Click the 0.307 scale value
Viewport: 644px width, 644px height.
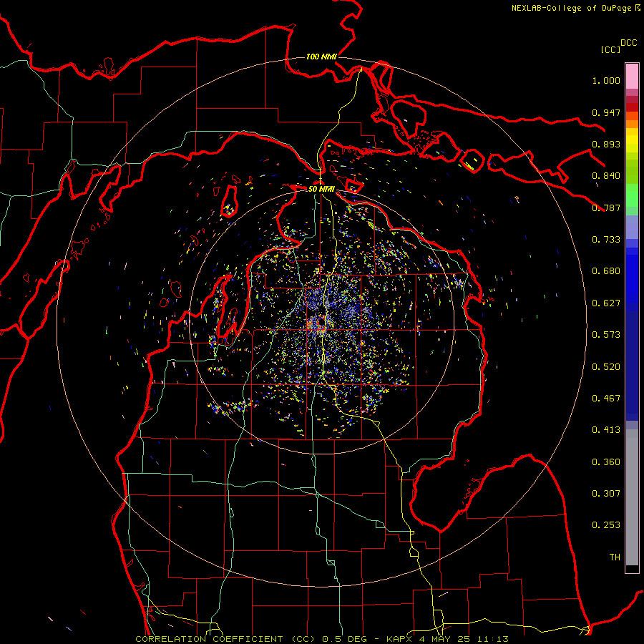tap(606, 494)
